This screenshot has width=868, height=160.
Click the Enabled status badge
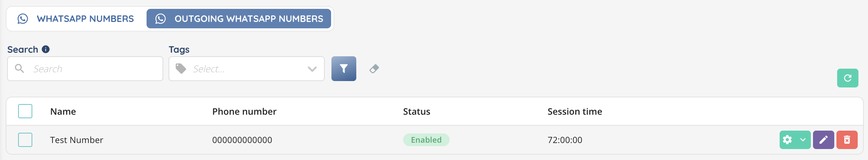pyautogui.click(x=426, y=140)
